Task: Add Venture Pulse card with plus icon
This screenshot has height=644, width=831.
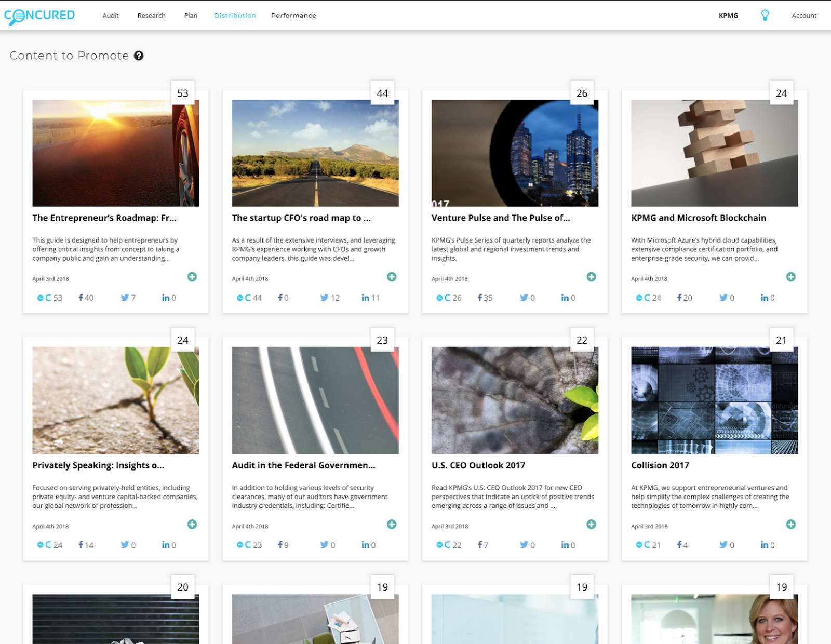Action: click(591, 277)
